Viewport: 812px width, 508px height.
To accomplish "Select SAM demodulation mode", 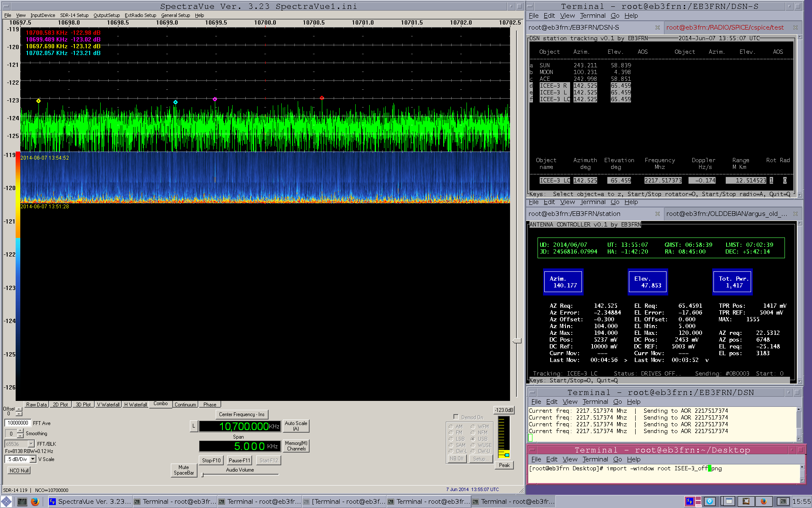I will [451, 445].
